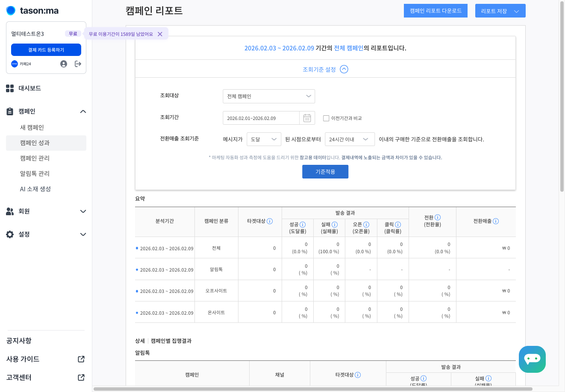Open 사용 가이드 external link icon
The height and width of the screenshot is (392, 565).
point(81,359)
